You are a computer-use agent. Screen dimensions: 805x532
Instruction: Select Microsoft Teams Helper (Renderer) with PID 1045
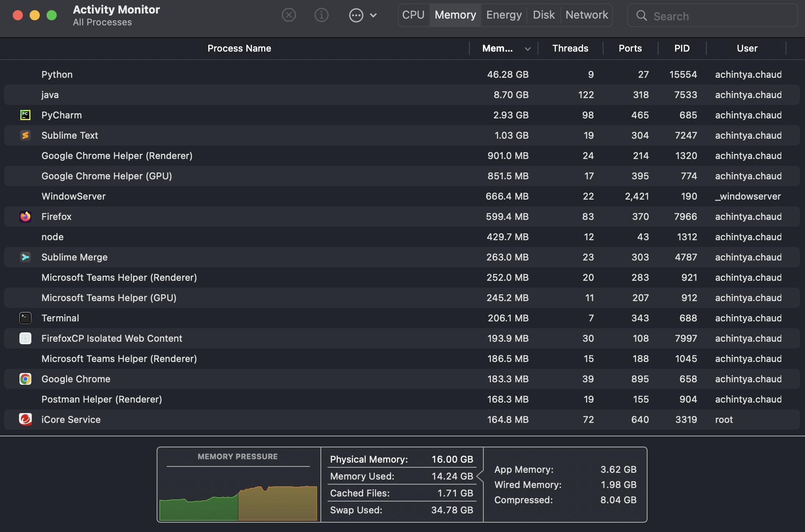(119, 359)
